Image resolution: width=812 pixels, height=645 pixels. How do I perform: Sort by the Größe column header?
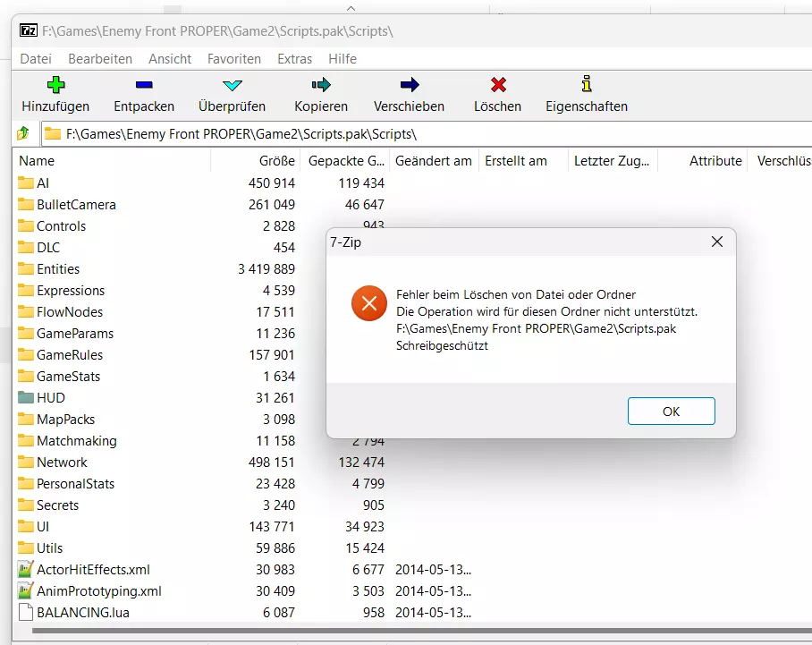tap(257, 161)
